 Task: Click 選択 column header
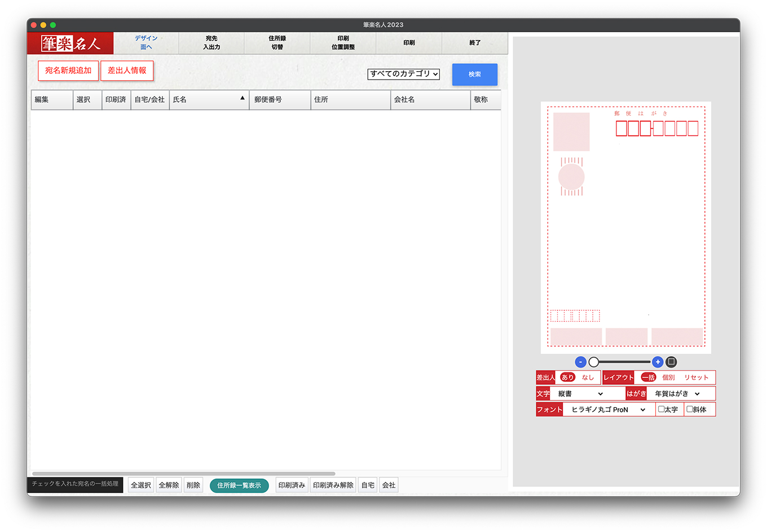(x=87, y=99)
